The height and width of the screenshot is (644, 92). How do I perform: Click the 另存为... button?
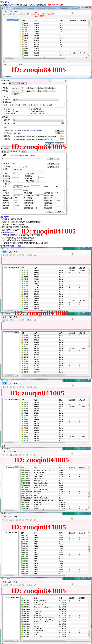click(x=52, y=164)
